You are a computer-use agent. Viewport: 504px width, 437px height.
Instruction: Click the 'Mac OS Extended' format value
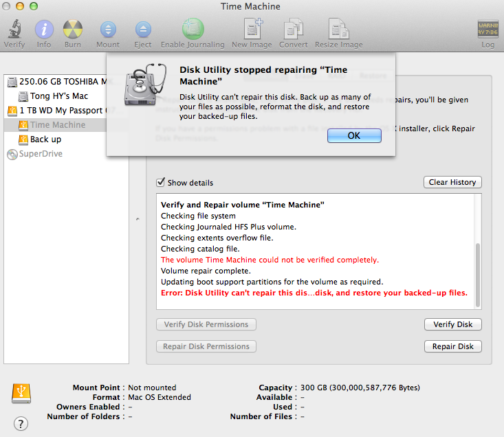160,397
